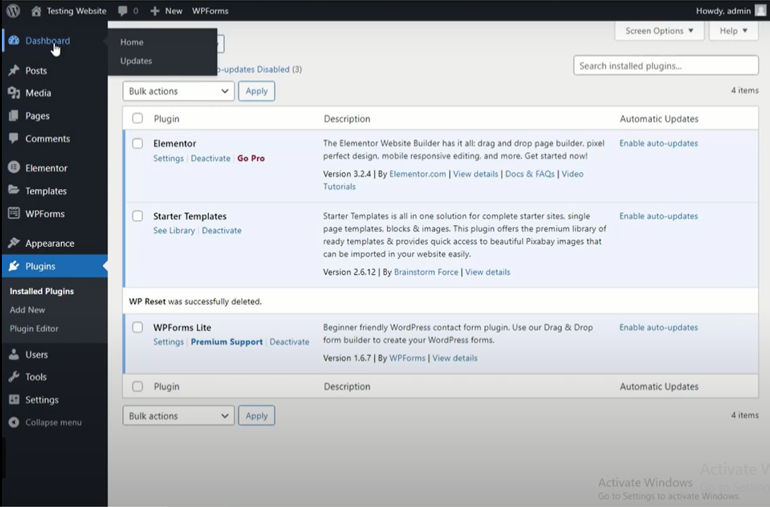The image size is (770, 507).
Task: Open WPForms in the admin bar
Action: click(210, 11)
